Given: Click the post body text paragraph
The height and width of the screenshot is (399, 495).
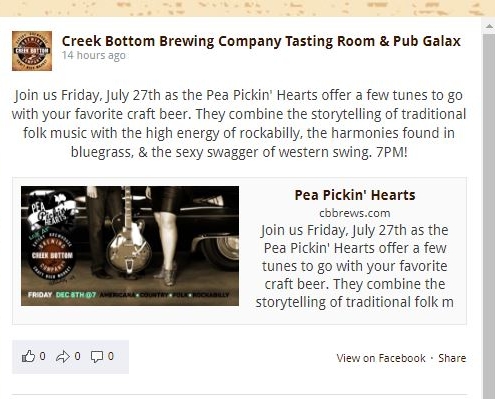Looking at the screenshot, I should pos(239,124).
